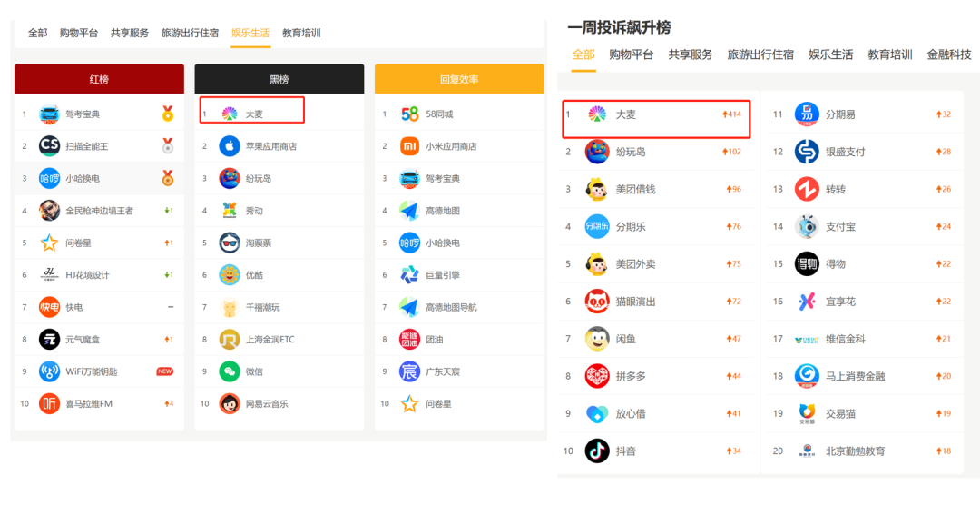The height and width of the screenshot is (505, 980).
Task: Open 美团外卖 entry
Action: click(656, 264)
